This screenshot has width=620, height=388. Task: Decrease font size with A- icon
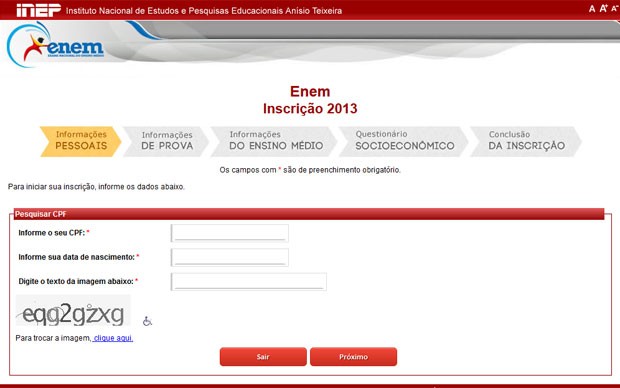pos(614,9)
